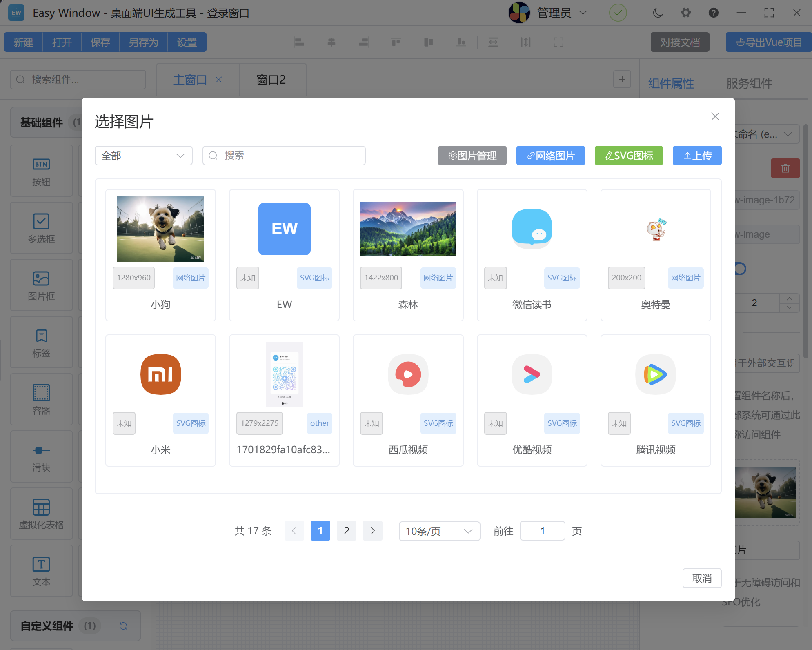Switch to the 窗口2 tab
Screen dimensions: 812x650
[271, 80]
